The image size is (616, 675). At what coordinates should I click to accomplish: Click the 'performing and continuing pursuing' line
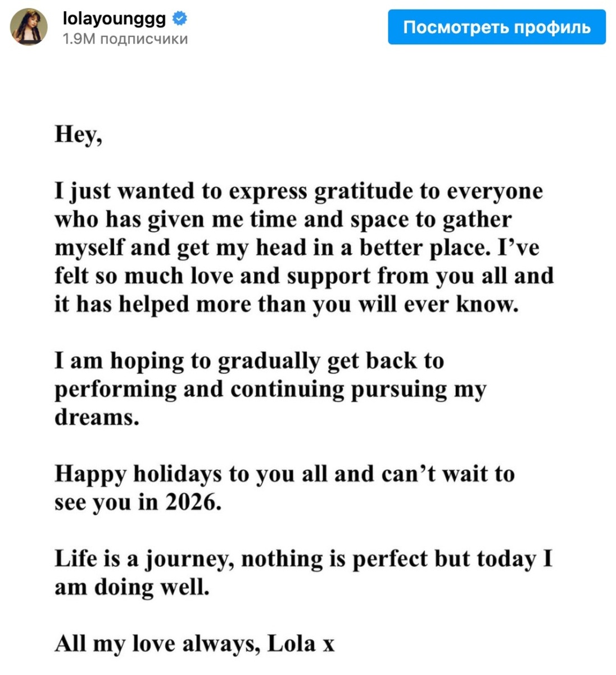pyautogui.click(x=270, y=389)
